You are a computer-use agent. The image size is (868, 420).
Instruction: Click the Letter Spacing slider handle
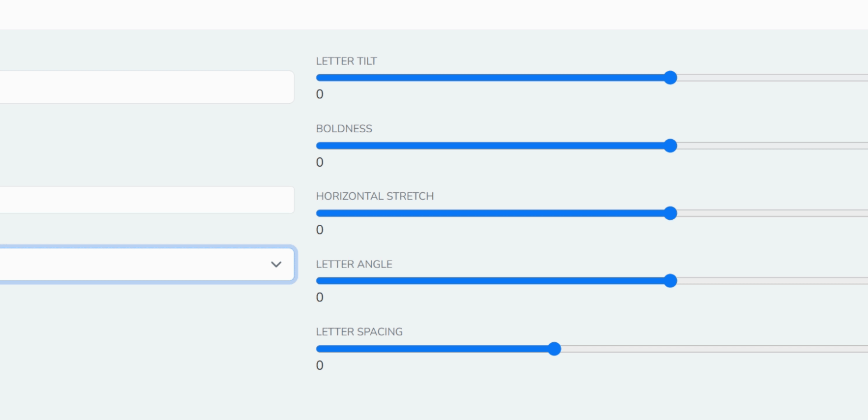[554, 349]
